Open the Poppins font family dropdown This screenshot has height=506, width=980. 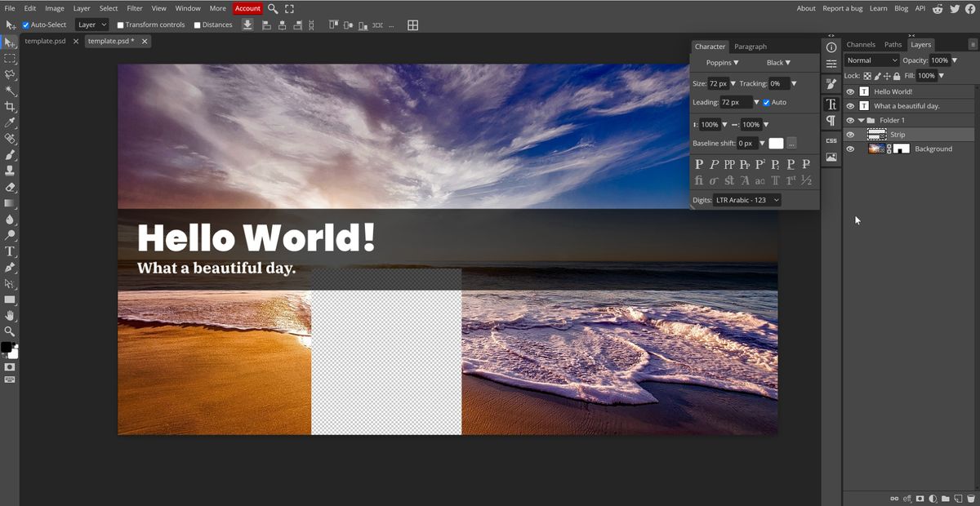[722, 63]
